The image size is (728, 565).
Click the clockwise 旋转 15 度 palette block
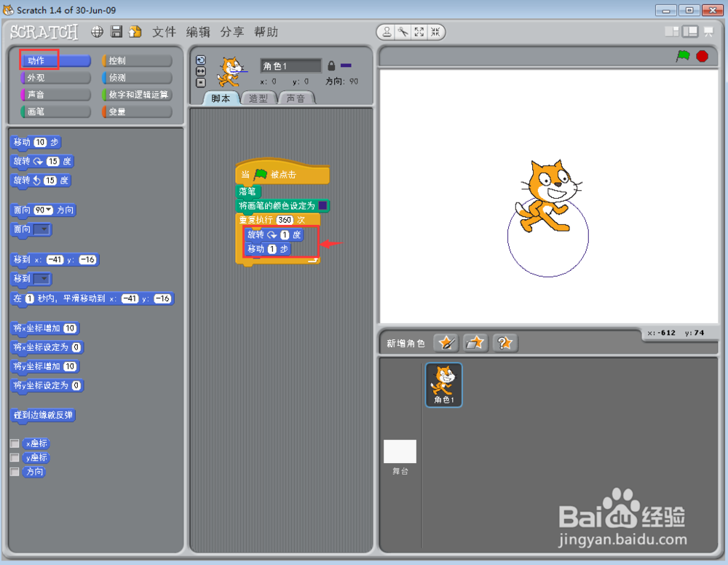tap(42, 162)
